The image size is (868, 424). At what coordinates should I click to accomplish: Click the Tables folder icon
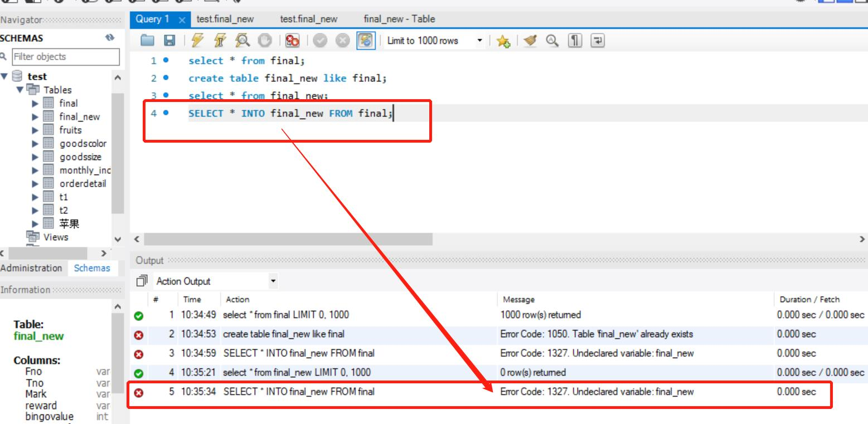33,90
